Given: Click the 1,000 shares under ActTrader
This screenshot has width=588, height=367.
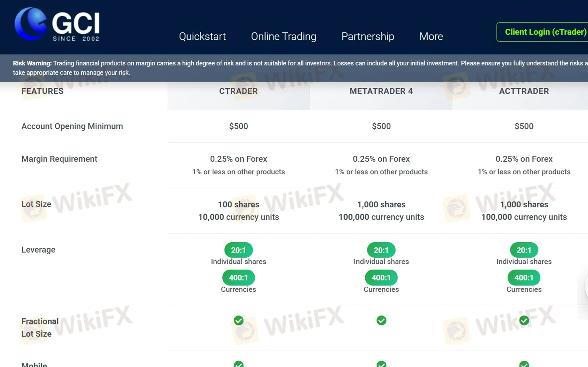Looking at the screenshot, I should point(524,205).
